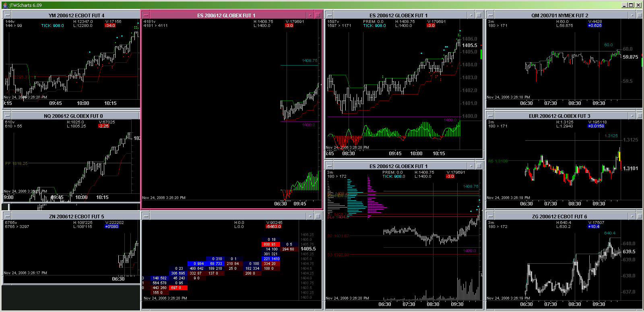Iconify the ES 3m volume profile window
Viewport: 644px width, 312px height.
click(471, 166)
